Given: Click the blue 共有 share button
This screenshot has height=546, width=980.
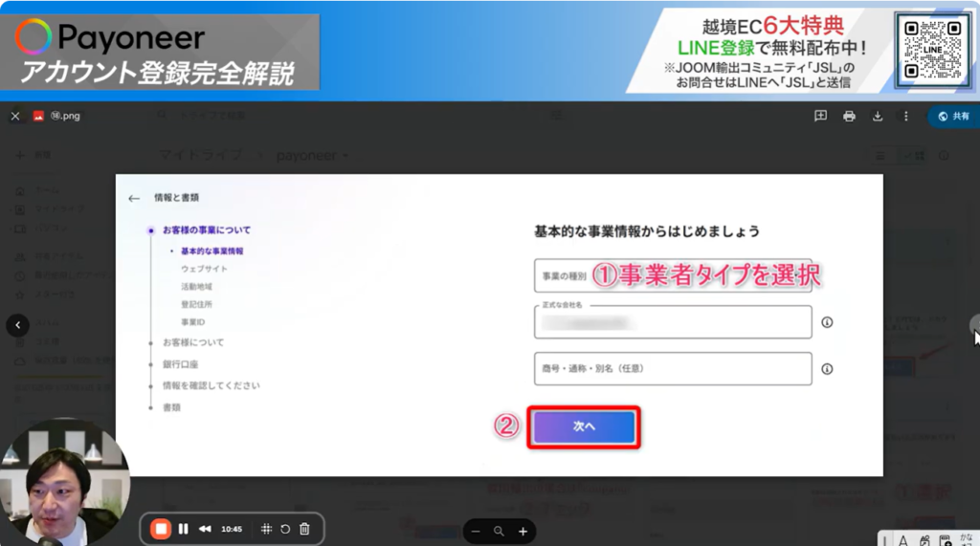Looking at the screenshot, I should coord(953,116).
